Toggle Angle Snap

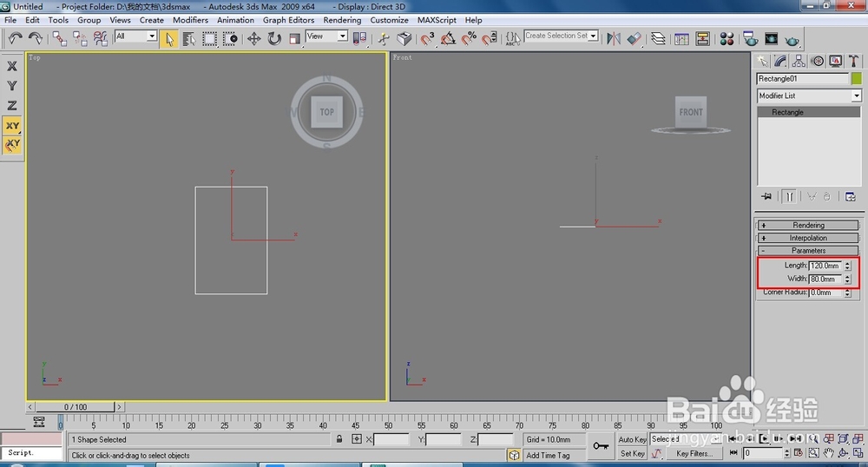click(448, 39)
